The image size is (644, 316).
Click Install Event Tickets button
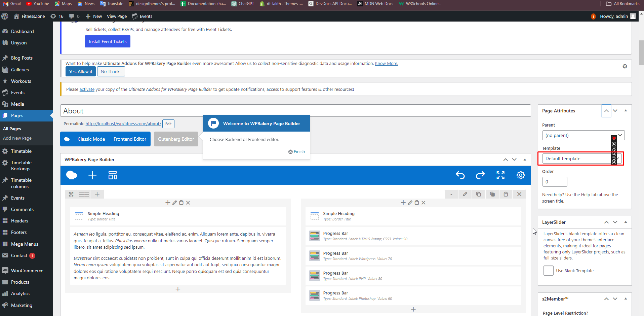coord(108,41)
